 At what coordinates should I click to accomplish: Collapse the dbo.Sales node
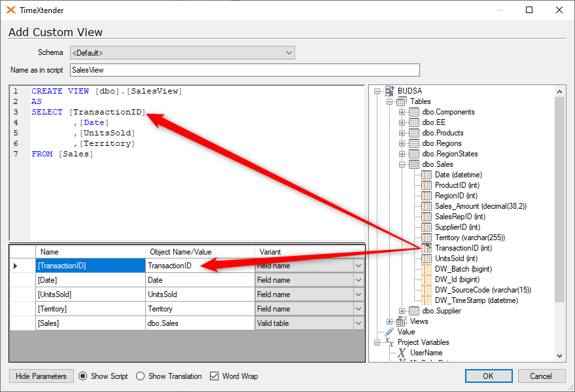[402, 165]
